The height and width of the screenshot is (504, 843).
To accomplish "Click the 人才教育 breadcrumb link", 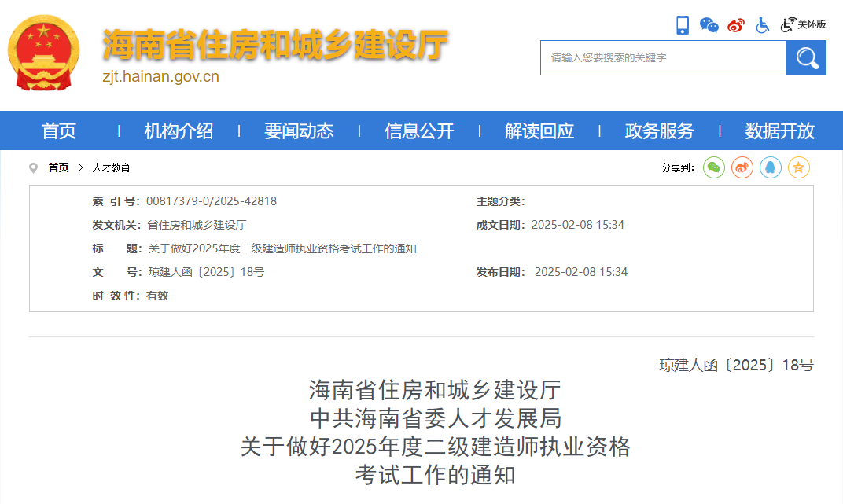I will (x=111, y=168).
